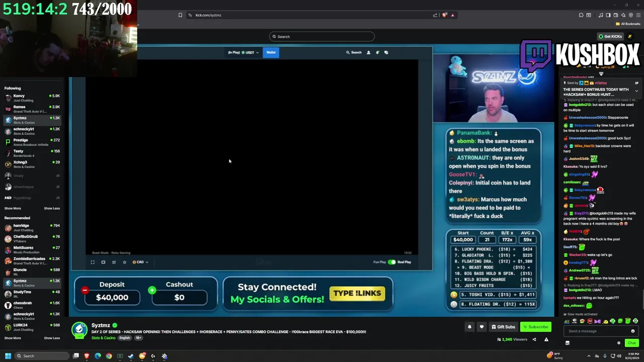Open Xchng3 channel in sidebar
This screenshot has height=362, width=644.
(x=32, y=164)
